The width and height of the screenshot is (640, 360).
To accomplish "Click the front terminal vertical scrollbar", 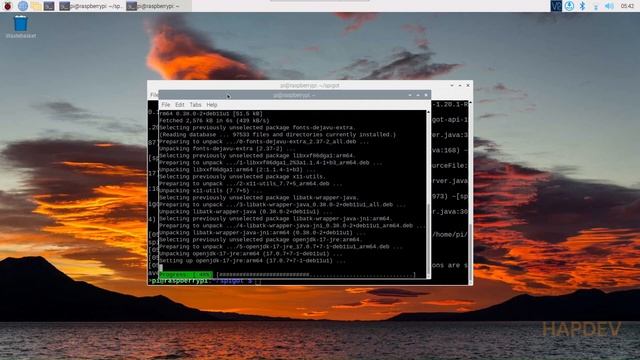I will pyautogui.click(x=428, y=193).
